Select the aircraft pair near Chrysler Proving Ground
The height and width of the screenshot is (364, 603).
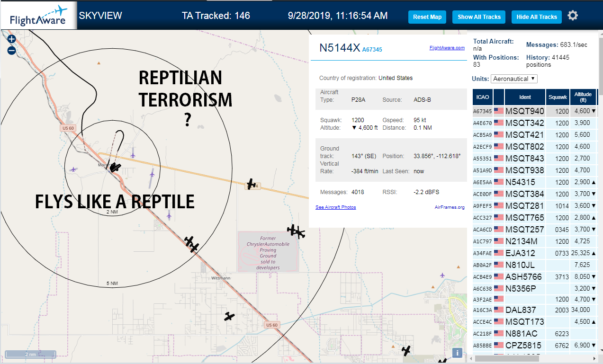pyautogui.click(x=296, y=231)
